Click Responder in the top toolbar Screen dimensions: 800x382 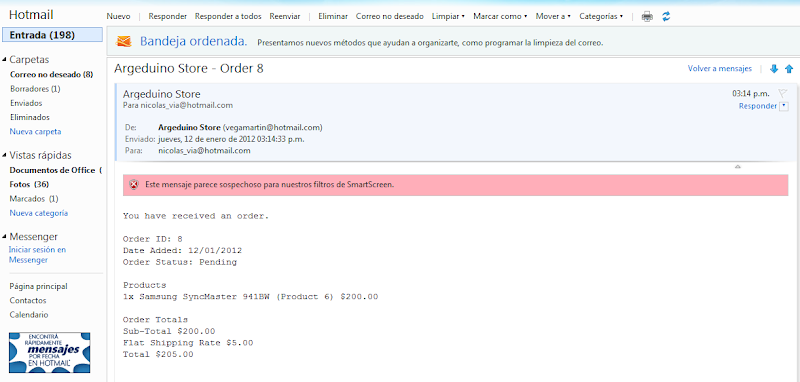pyautogui.click(x=167, y=16)
